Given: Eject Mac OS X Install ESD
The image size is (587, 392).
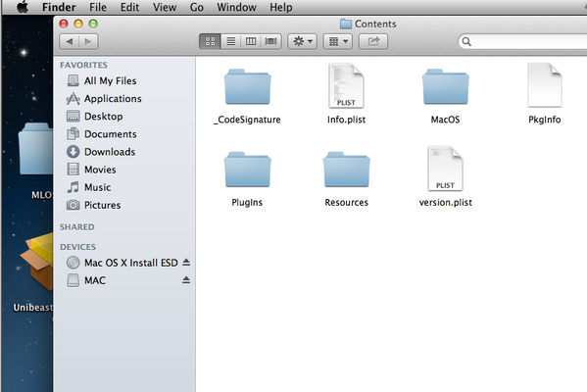Looking at the screenshot, I should tap(186, 263).
